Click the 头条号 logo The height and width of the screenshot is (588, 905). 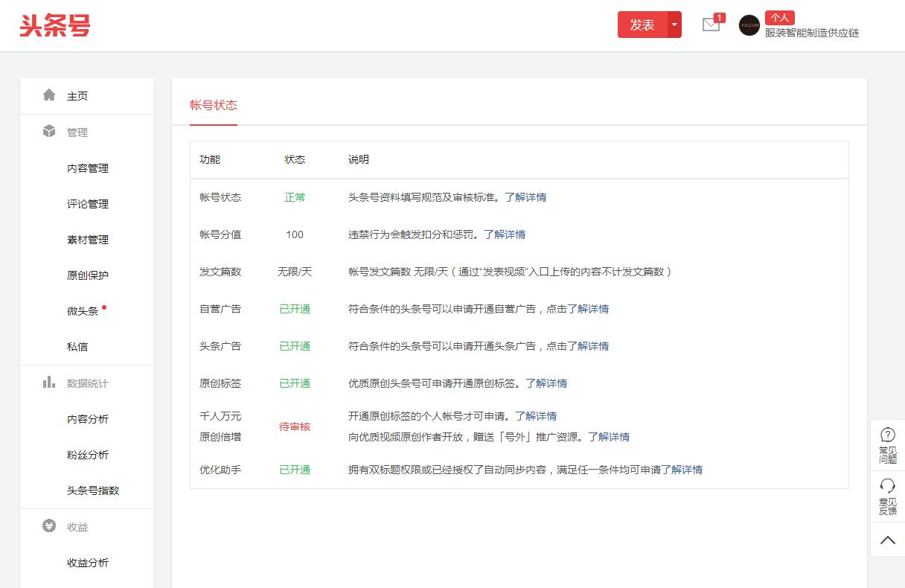tap(54, 25)
